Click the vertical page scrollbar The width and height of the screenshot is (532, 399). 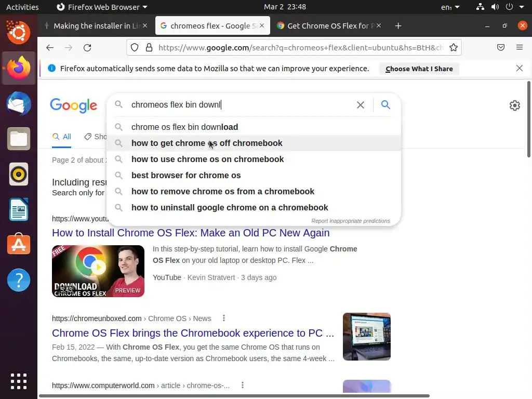tap(529, 119)
